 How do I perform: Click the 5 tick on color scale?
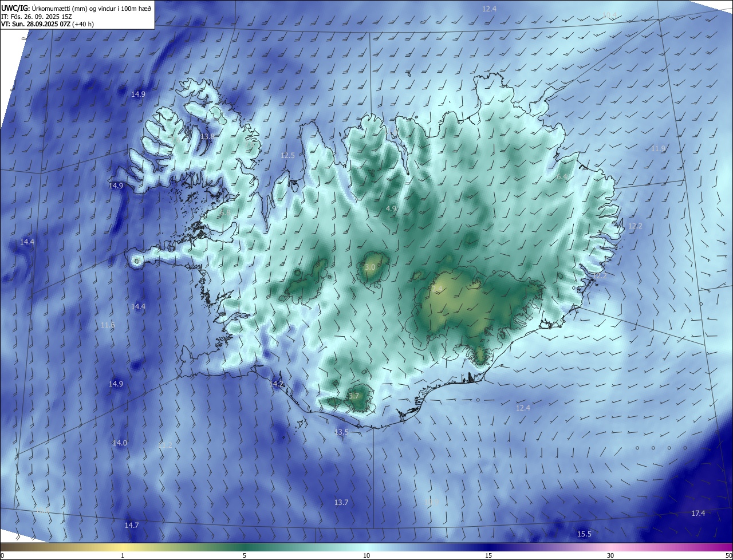tap(245, 555)
